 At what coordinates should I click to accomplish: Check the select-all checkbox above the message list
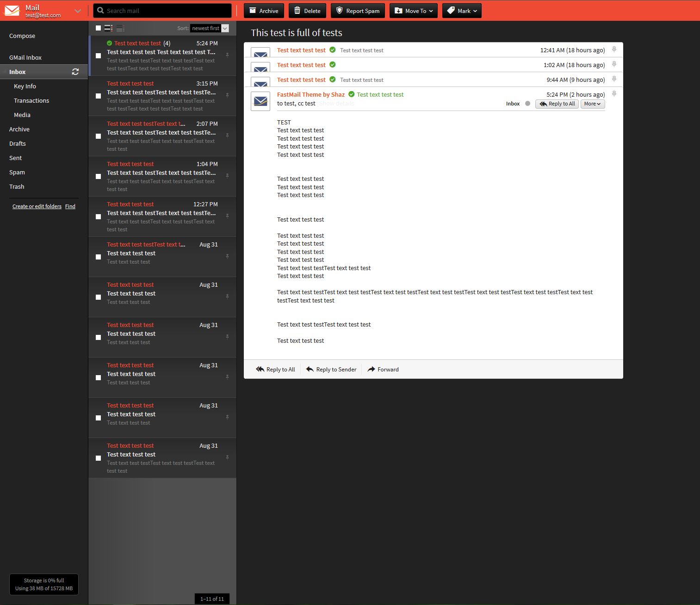[98, 28]
